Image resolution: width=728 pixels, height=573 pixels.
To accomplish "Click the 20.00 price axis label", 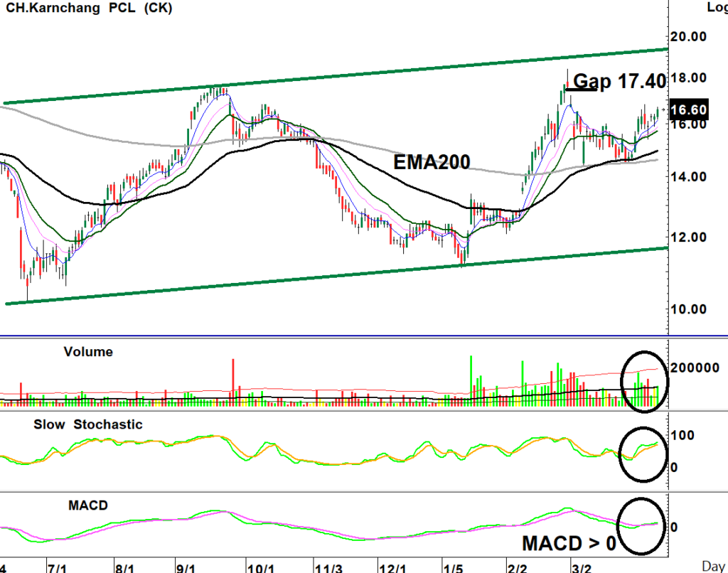I will click(x=689, y=37).
